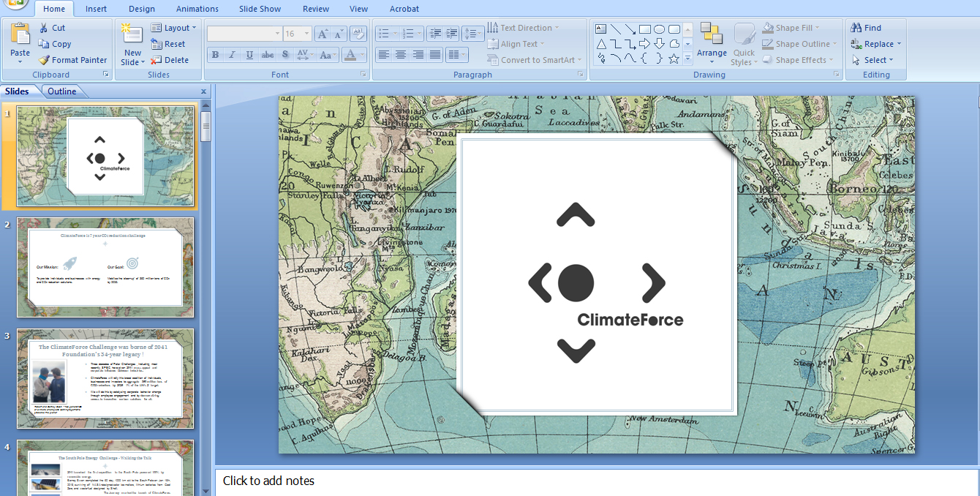The width and height of the screenshot is (980, 496).
Task: Decrease list indent level
Action: (x=435, y=34)
